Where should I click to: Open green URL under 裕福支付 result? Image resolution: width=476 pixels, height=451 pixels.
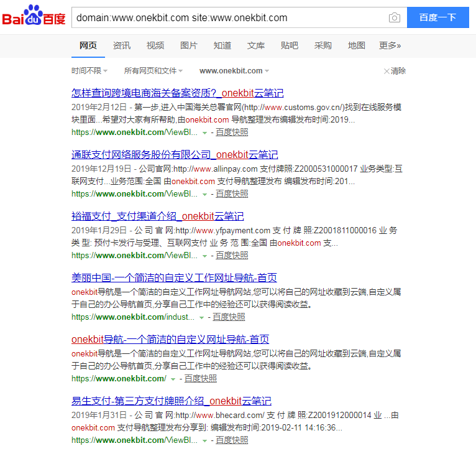pos(134,256)
